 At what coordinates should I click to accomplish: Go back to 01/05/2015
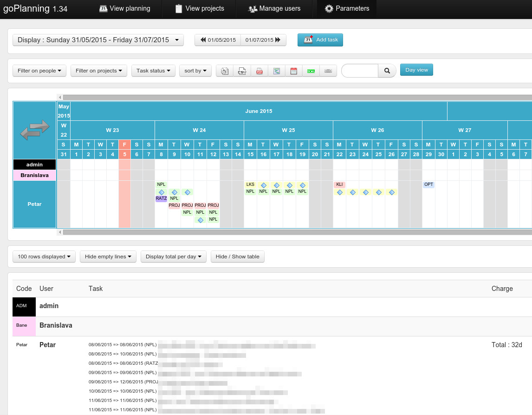point(218,40)
